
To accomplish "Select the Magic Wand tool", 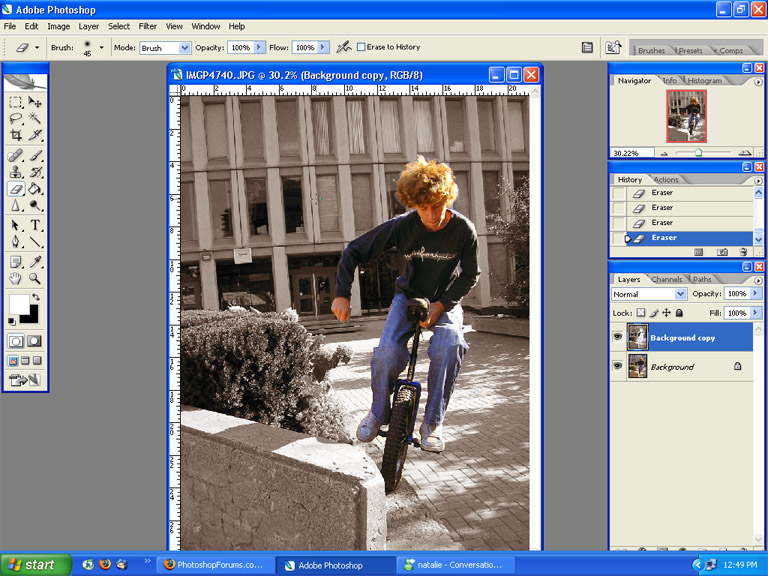I will [35, 118].
